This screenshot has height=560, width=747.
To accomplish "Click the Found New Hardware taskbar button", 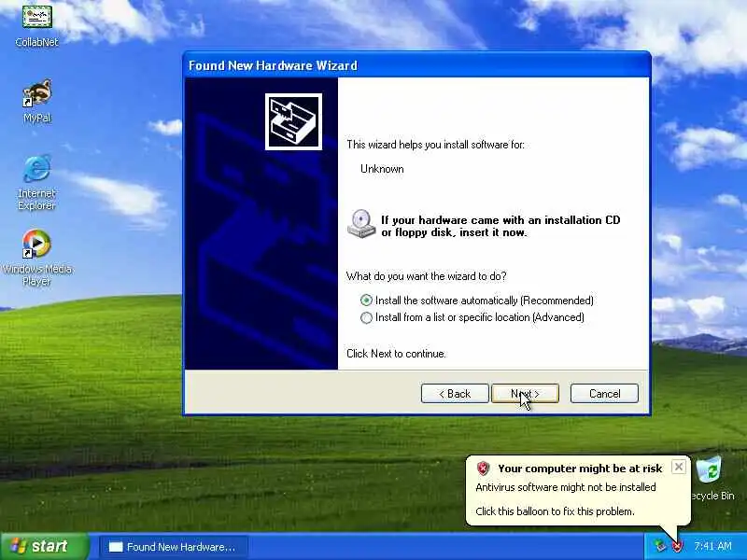I will tap(174, 547).
